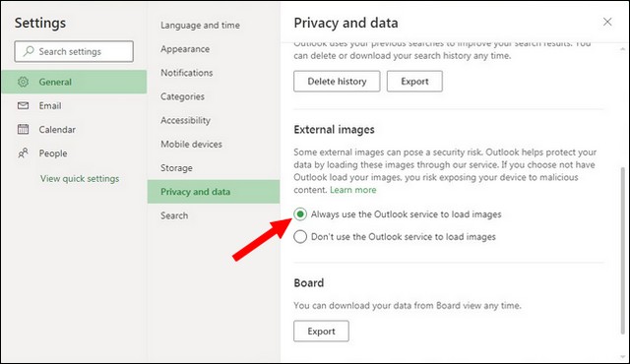
Task: Click the scrollbar up arrow
Action: coord(623,49)
